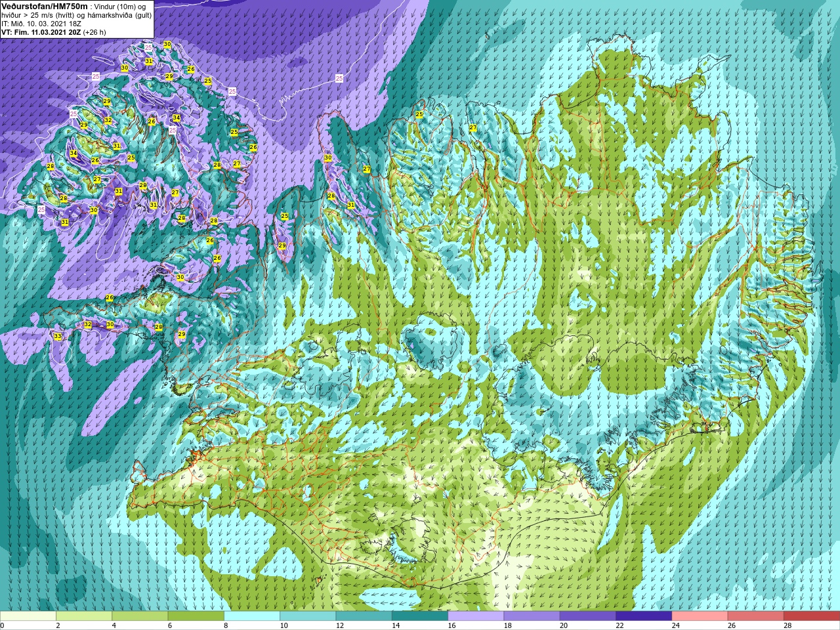Click the "IT: Mið. 10. 03. 2021 18Z" line
Viewport: 840px width, 630px height.
[41, 24]
